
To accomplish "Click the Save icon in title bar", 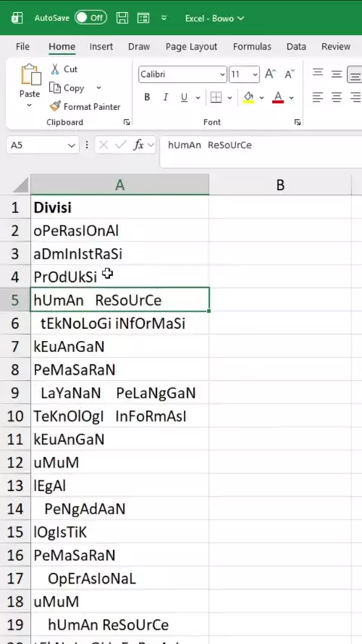I will 122,18.
